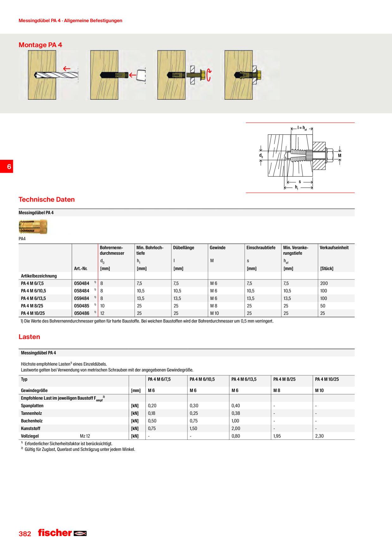Click the 'Bohrernenn-durchmesser' column header
Screen dimensions: 392x555
pyautogui.click(x=112, y=250)
